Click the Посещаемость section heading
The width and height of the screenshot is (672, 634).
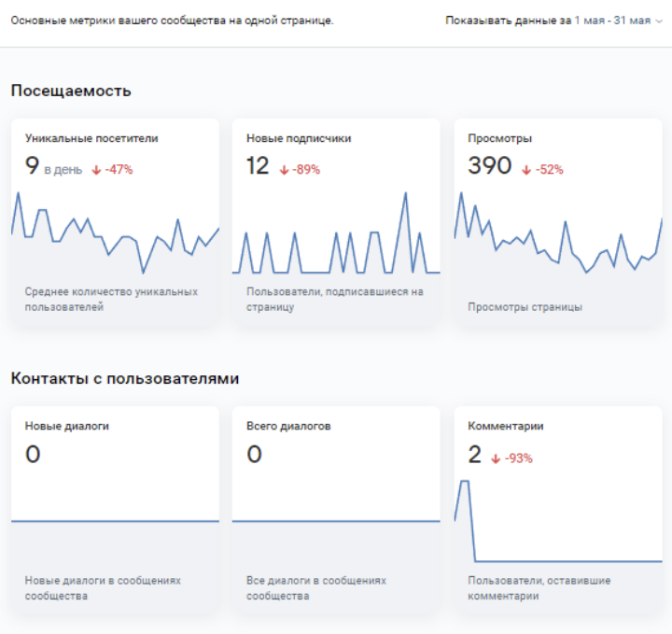(x=71, y=91)
